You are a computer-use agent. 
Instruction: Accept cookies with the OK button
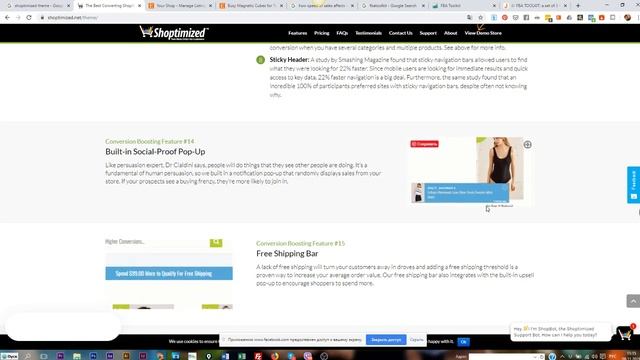[x=463, y=342]
